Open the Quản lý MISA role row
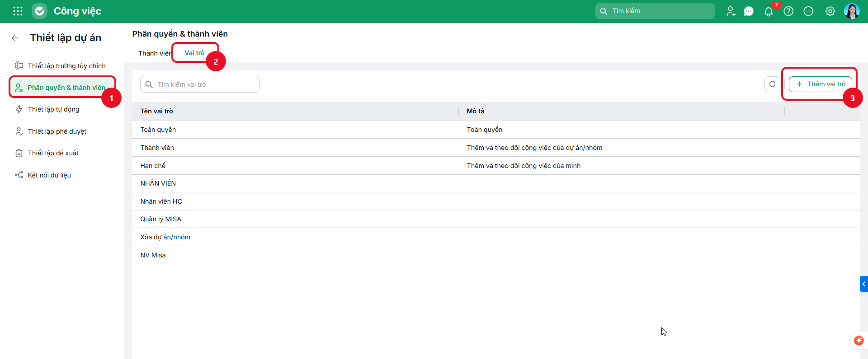The image size is (868, 359). point(496,219)
